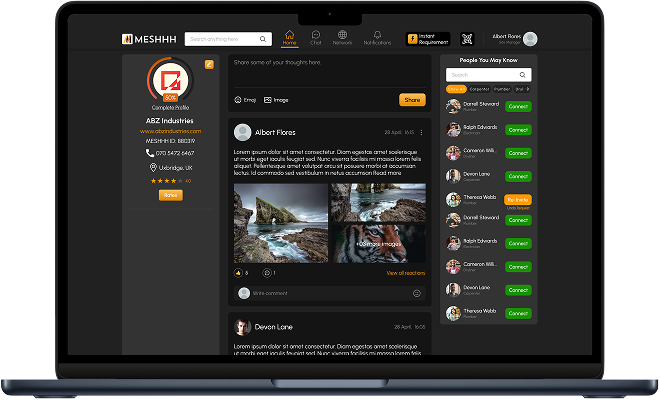Connect with Ralph Edwards
Image resolution: width=660 pixels, height=401 pixels.
(x=517, y=129)
